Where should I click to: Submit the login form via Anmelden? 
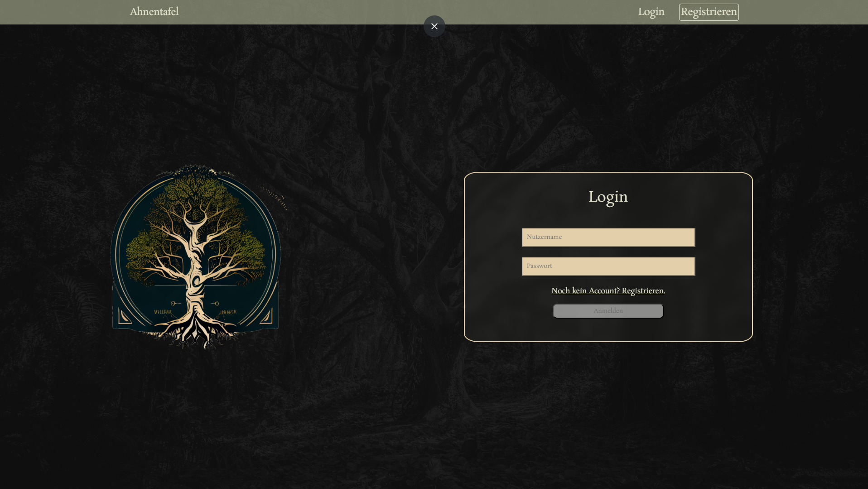click(608, 311)
